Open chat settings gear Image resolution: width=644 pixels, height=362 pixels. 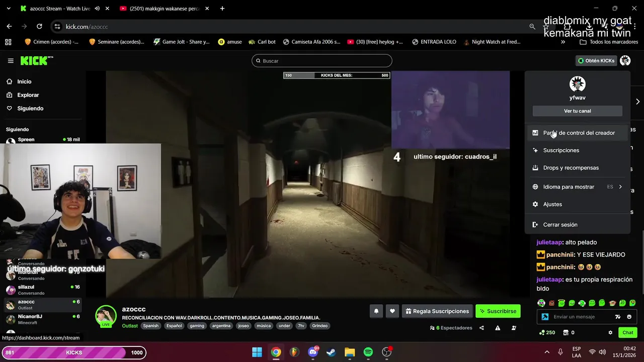610,332
